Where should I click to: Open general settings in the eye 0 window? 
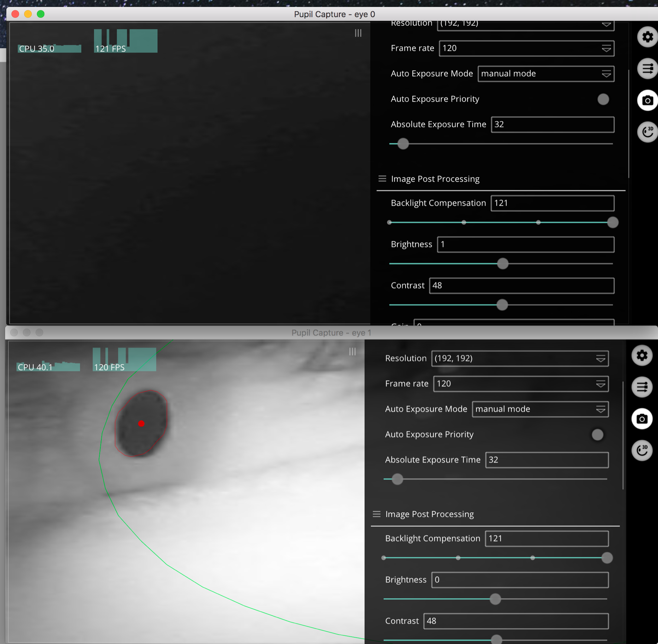click(x=647, y=37)
